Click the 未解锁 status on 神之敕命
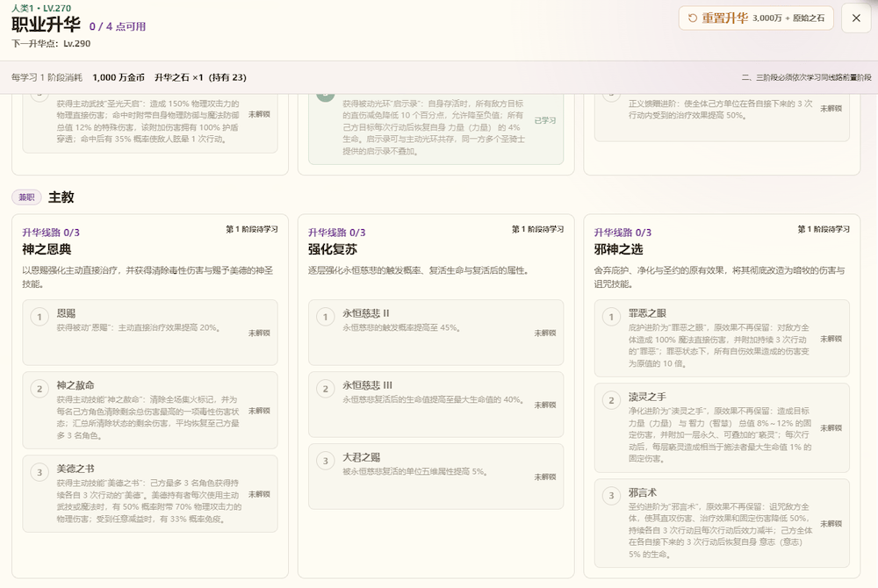The image size is (878, 588). point(259,411)
